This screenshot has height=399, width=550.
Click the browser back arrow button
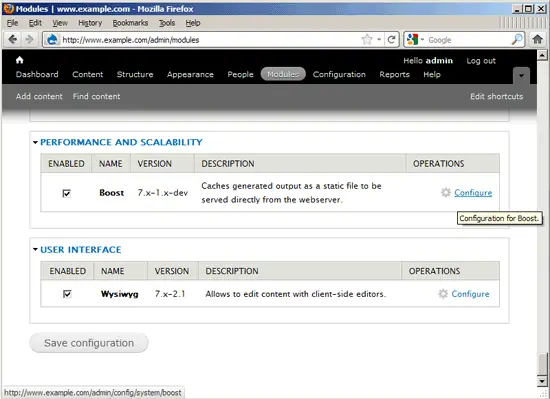pos(13,39)
